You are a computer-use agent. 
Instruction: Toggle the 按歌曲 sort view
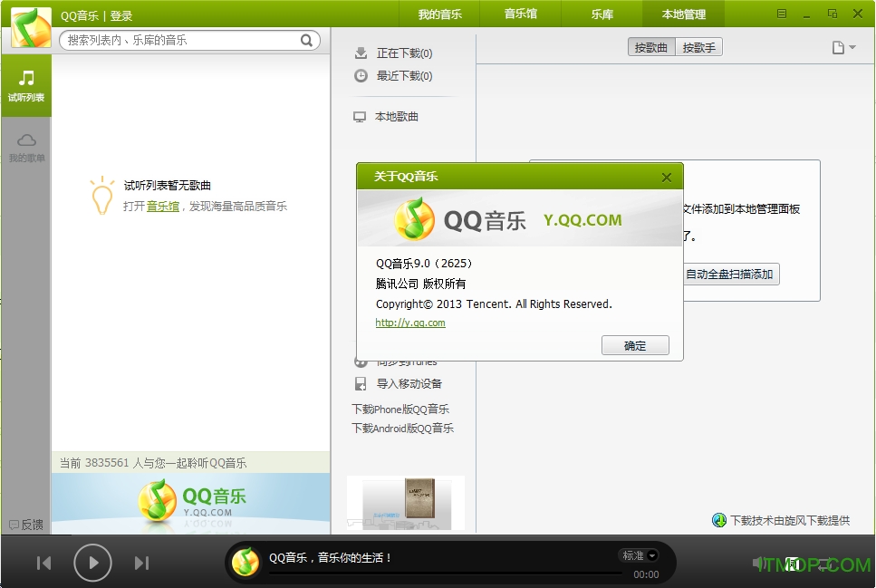point(651,47)
